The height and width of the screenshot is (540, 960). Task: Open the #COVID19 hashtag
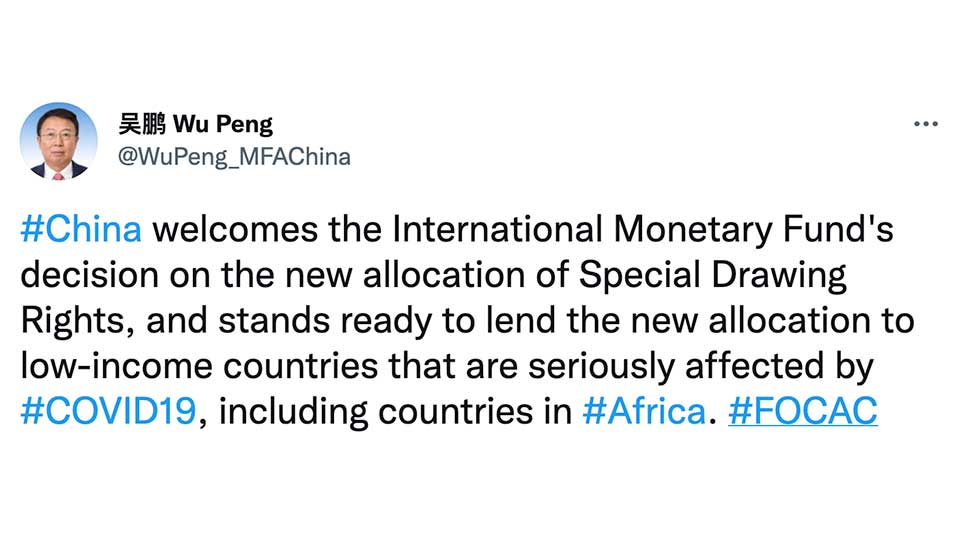[108, 411]
